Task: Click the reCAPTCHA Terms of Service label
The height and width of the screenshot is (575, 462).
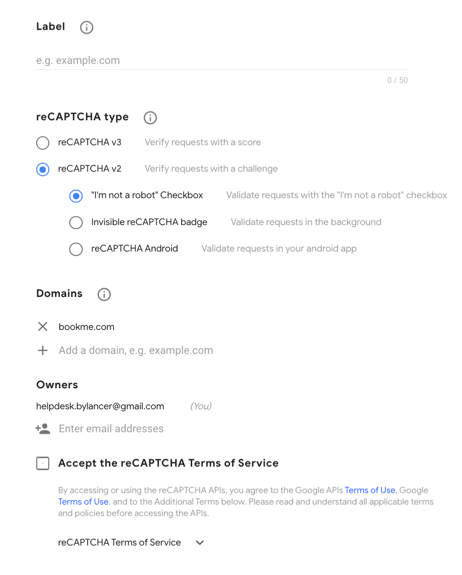Action: [119, 542]
